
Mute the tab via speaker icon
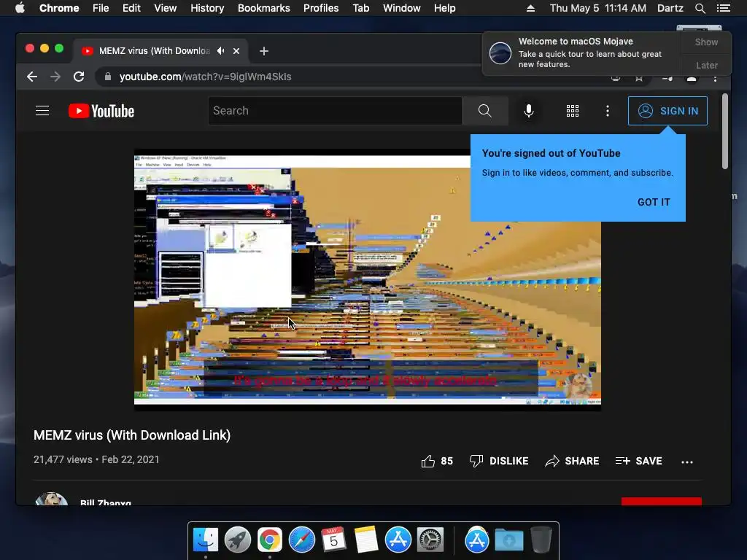pos(220,50)
